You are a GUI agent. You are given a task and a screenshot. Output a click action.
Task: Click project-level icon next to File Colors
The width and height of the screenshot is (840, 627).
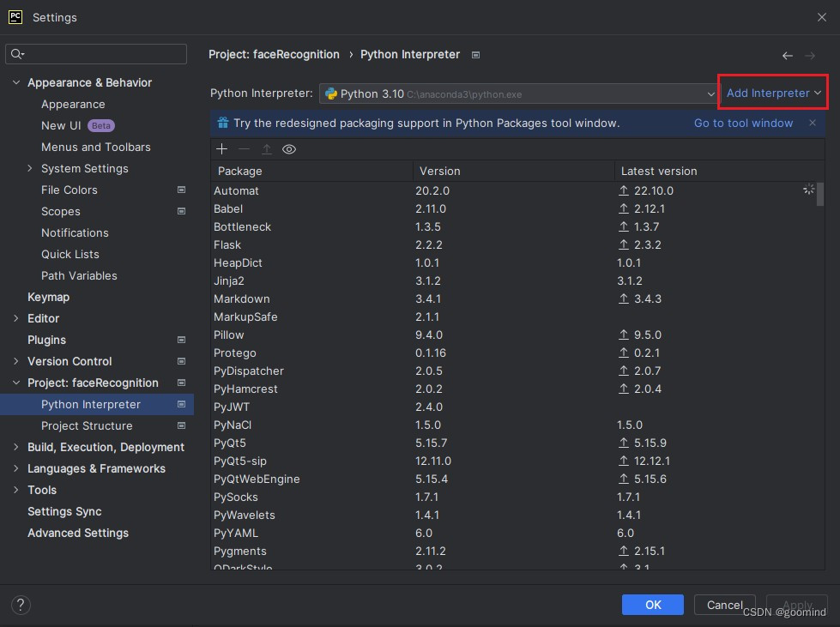tap(182, 190)
